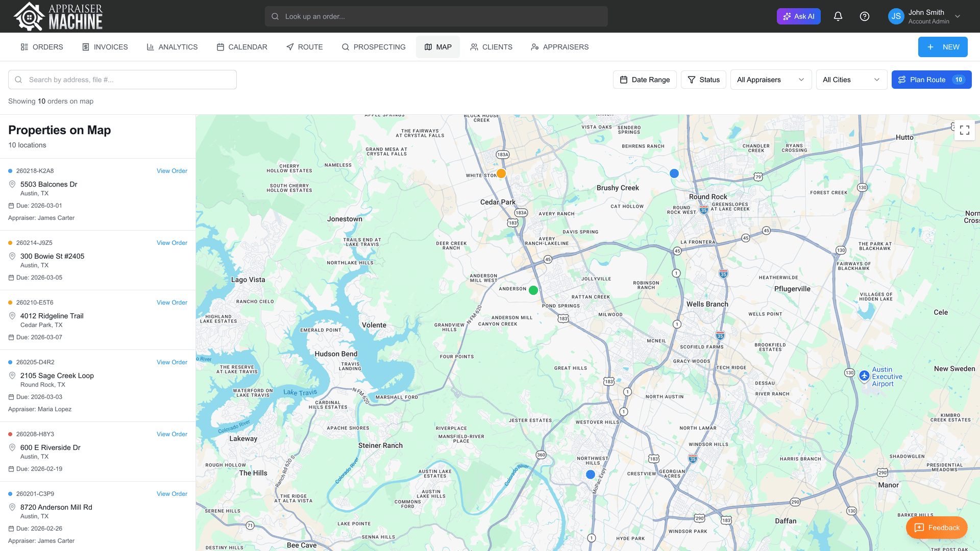Screen dimensions: 980x551
Task: Expand the All Appraisers dropdown
Action: pyautogui.click(x=771, y=80)
